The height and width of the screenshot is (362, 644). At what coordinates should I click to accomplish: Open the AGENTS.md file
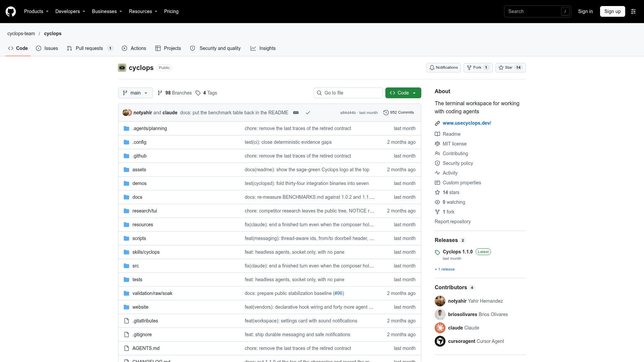[146, 348]
